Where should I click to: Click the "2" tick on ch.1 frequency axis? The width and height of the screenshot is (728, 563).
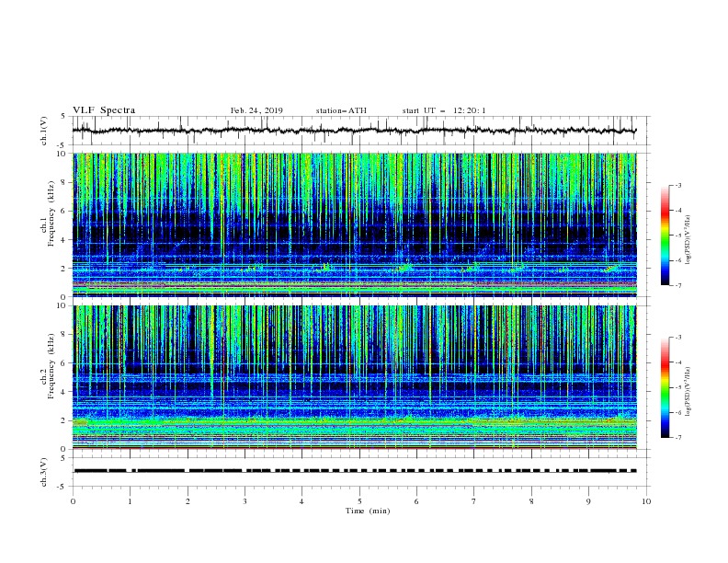click(x=63, y=268)
